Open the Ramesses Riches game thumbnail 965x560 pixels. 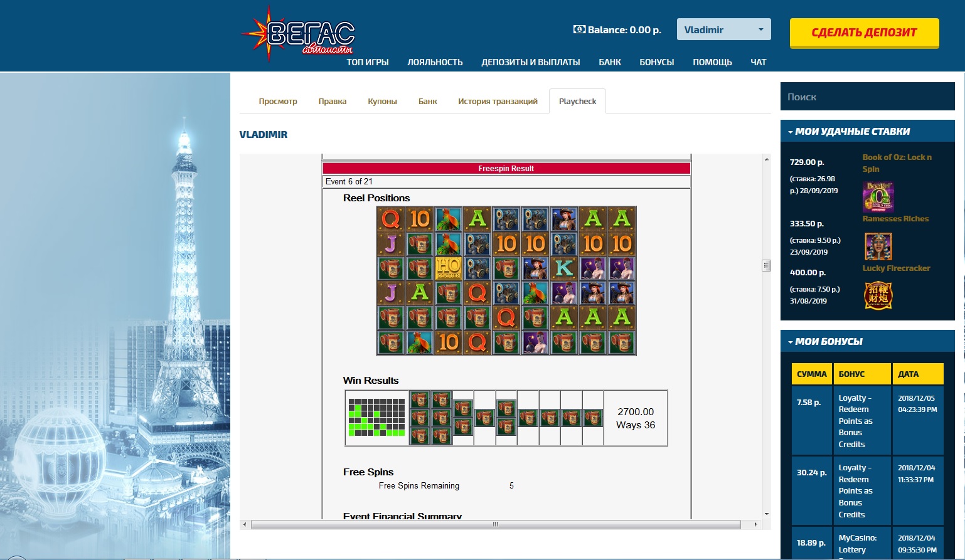[878, 246]
